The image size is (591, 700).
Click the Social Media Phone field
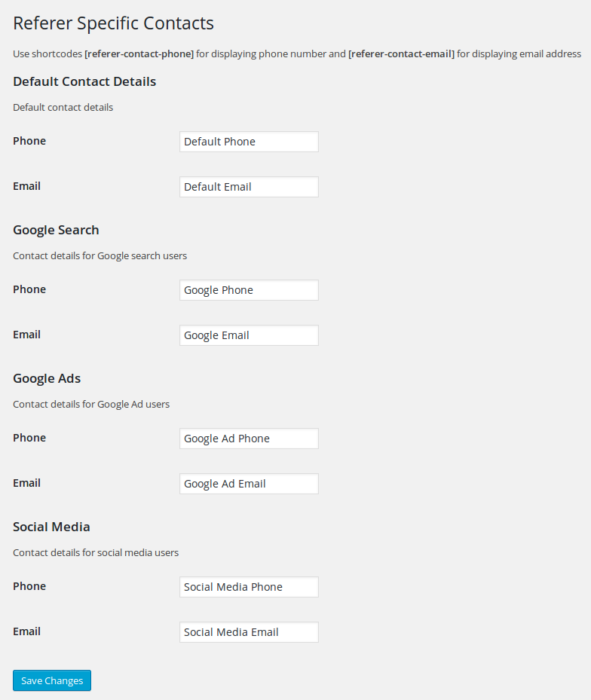coord(249,587)
